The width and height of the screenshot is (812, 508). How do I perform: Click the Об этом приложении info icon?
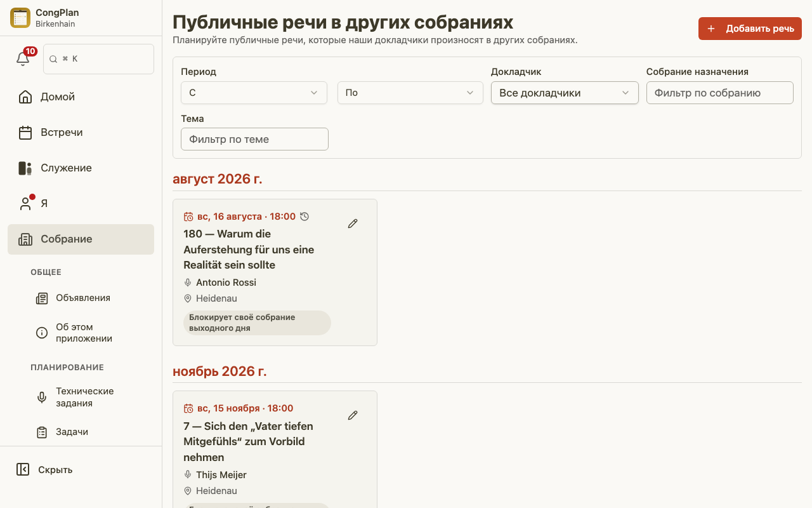(x=42, y=333)
